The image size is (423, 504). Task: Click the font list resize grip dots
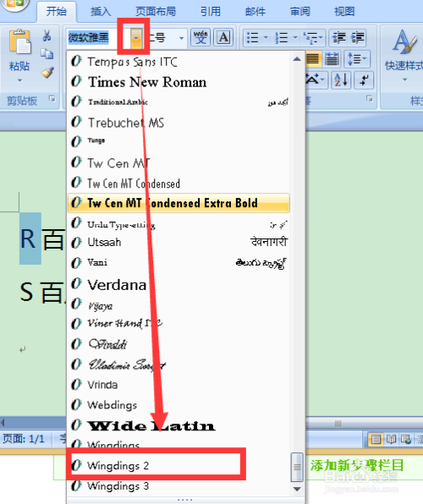click(185, 500)
